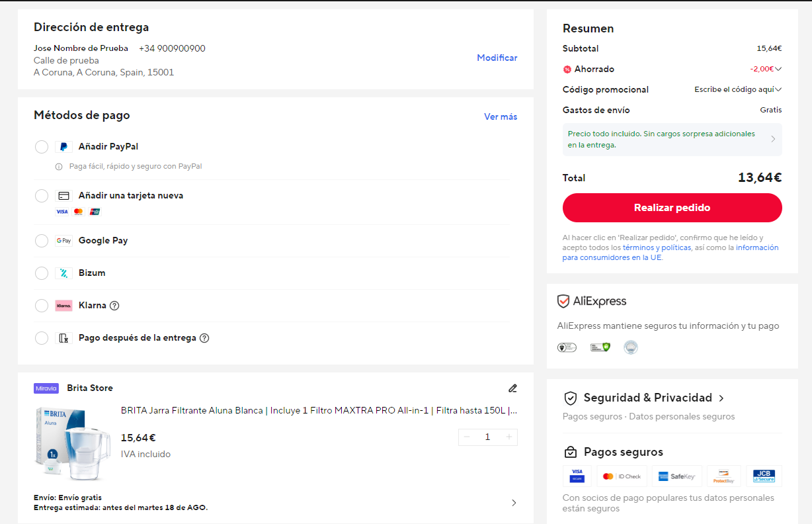Select the Google Pay radio button
The image size is (812, 524).
coord(42,241)
